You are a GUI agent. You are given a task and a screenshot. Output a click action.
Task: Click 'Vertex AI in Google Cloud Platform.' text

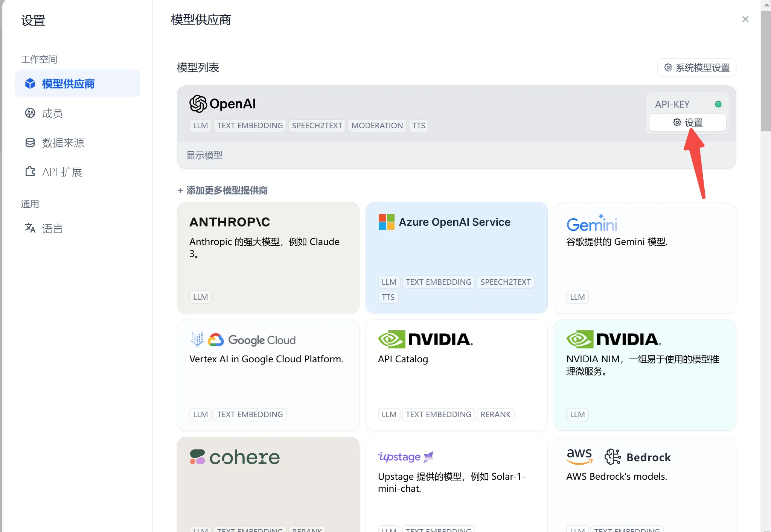pyautogui.click(x=266, y=359)
